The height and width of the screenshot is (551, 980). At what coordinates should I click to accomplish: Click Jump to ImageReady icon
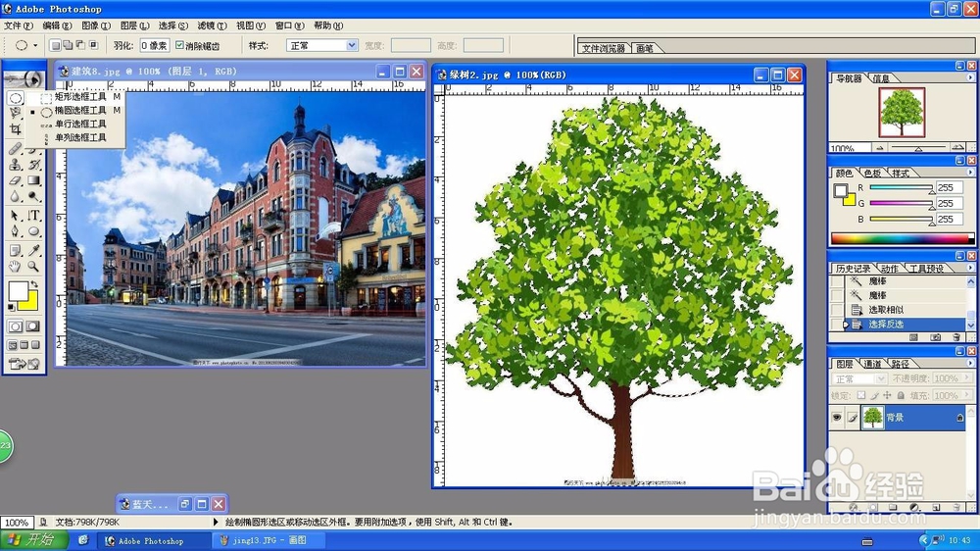tap(24, 364)
